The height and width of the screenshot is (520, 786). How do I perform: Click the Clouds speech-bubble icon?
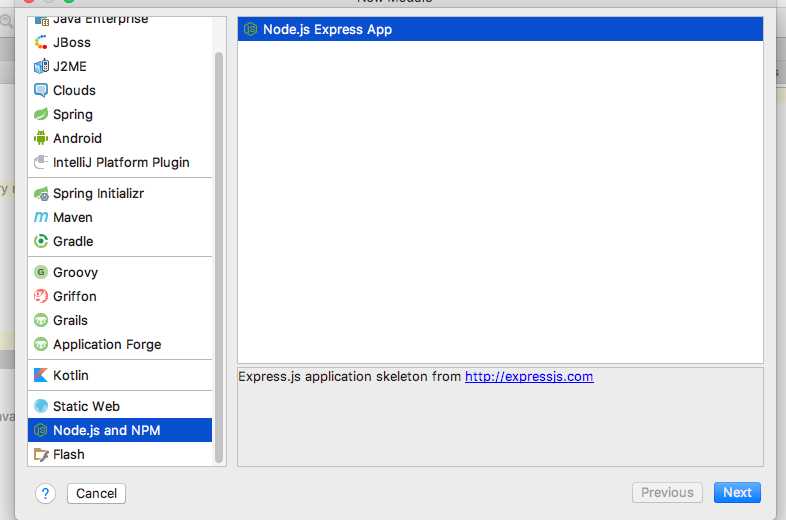pos(41,90)
